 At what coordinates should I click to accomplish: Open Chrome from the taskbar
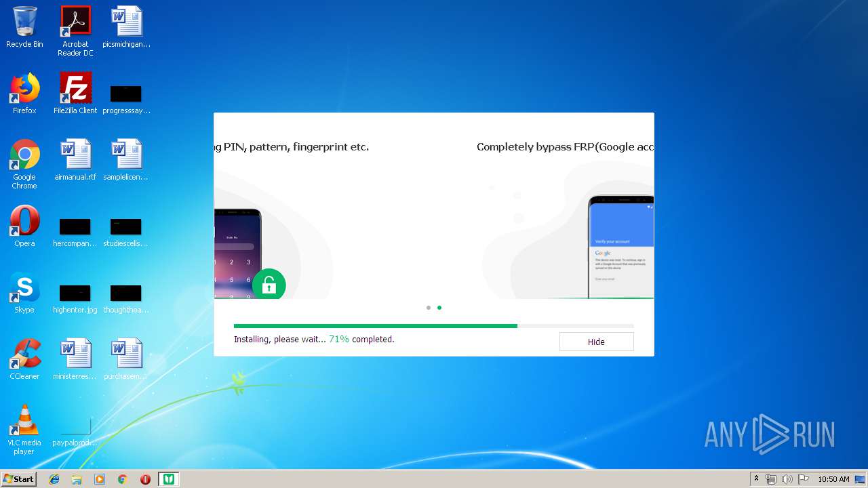[122, 479]
